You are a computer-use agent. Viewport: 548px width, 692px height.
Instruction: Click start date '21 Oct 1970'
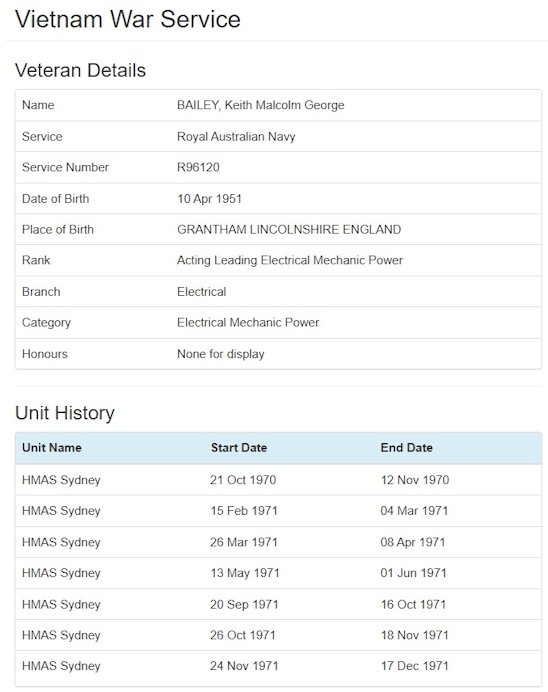243,480
